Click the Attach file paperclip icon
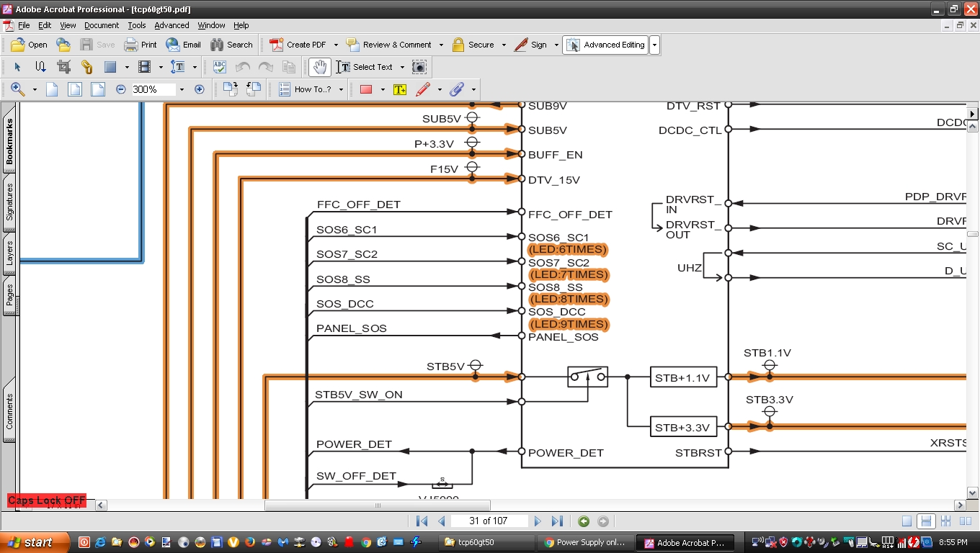 (456, 89)
